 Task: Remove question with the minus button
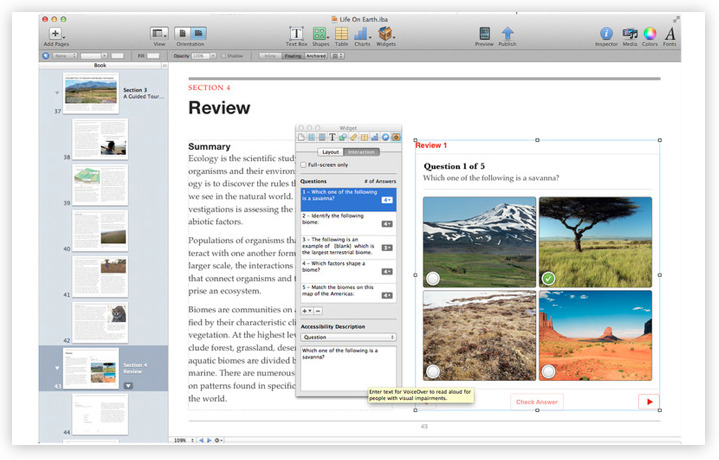318,311
